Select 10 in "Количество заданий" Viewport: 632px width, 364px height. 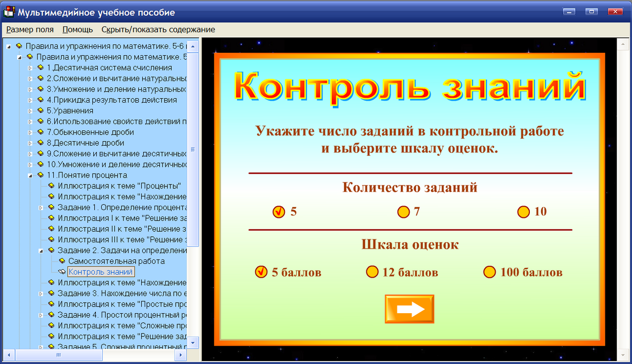[x=523, y=212]
